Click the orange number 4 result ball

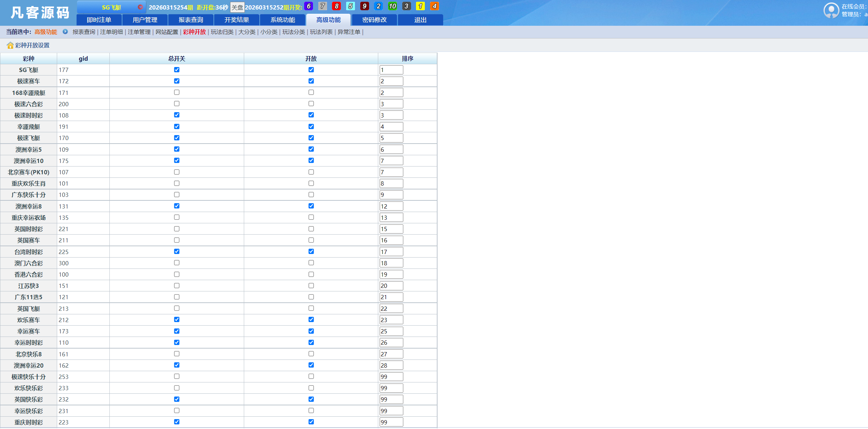434,6
